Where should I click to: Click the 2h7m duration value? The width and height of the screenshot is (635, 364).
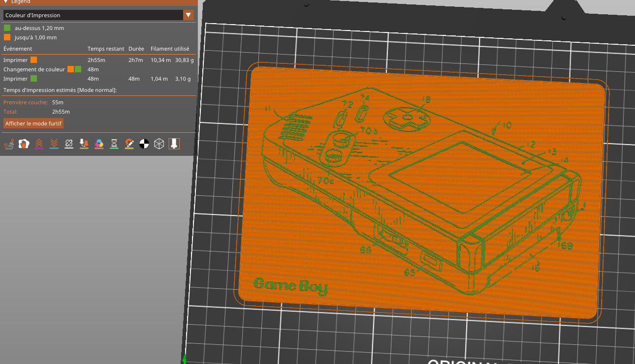click(x=136, y=60)
